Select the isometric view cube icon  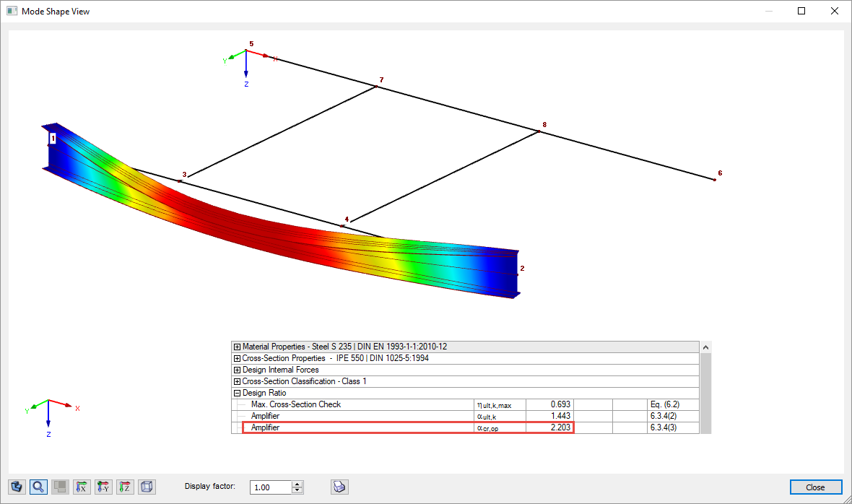pos(146,486)
